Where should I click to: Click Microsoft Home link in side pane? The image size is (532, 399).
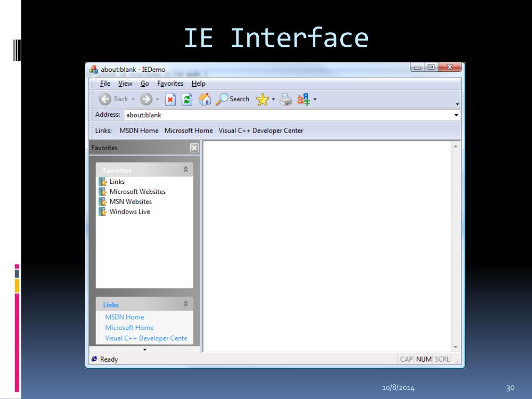[x=129, y=328]
